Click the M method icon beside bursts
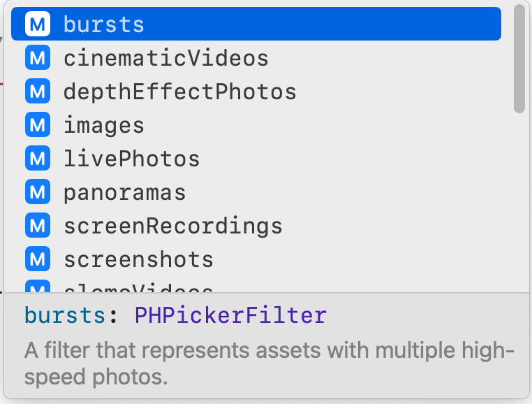Screen dimensions: 532x404 coord(36,24)
